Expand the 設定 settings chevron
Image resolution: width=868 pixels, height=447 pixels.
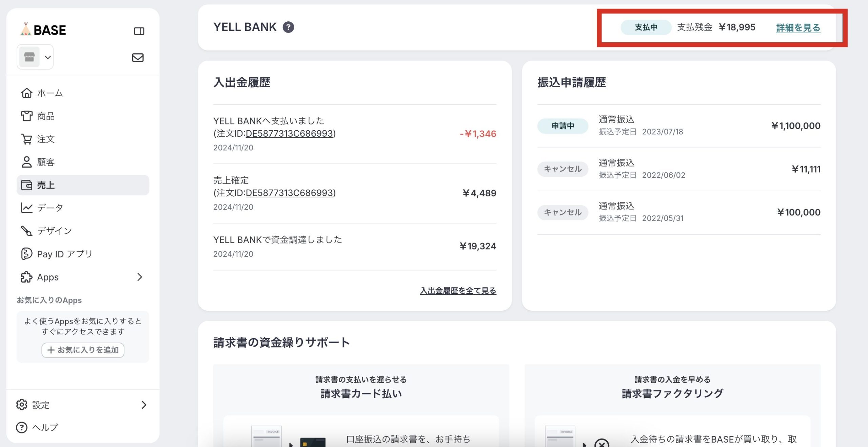(144, 405)
